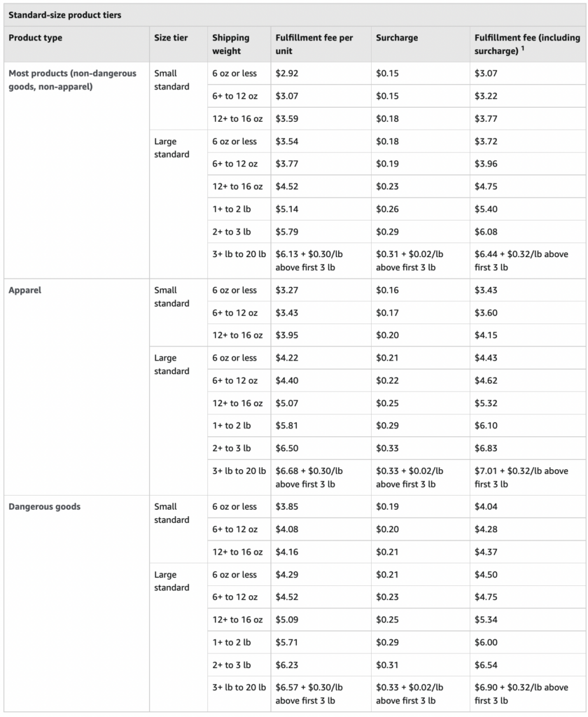Click footnote 1 beside 'Fulfillment fee (including surcharge)'
The width and height of the screenshot is (588, 717).
click(523, 48)
